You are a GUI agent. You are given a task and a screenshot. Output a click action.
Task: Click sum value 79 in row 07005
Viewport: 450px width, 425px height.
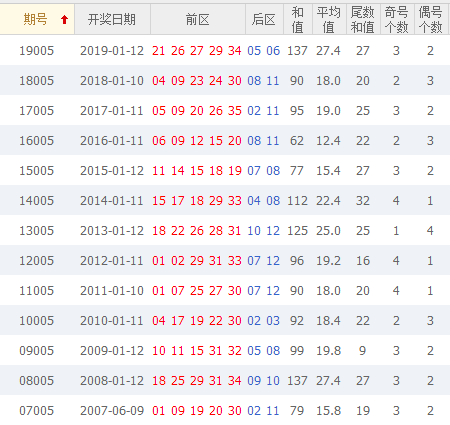point(297,411)
